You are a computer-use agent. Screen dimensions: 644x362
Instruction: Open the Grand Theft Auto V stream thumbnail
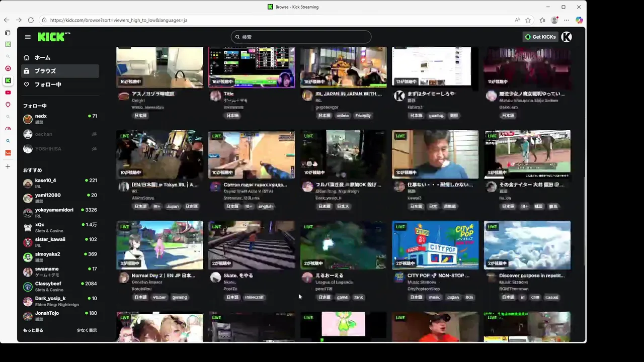point(252,154)
